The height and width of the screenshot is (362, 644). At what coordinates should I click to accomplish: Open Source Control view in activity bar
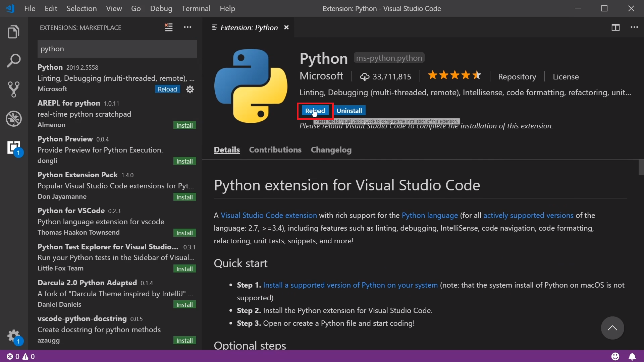(x=14, y=89)
